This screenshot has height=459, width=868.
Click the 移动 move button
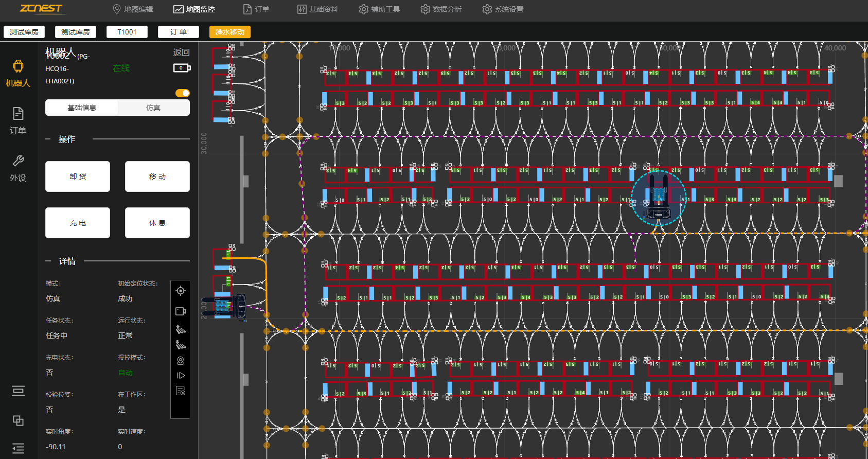(x=157, y=176)
